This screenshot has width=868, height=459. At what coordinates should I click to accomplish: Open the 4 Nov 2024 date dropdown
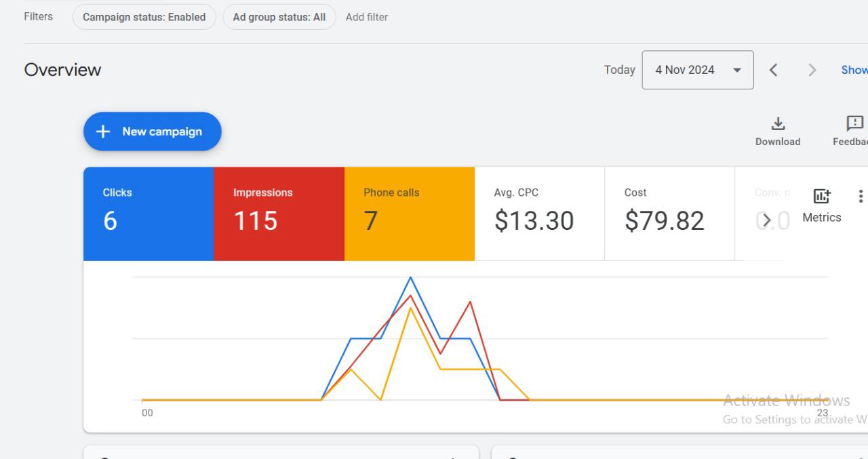[x=697, y=70]
